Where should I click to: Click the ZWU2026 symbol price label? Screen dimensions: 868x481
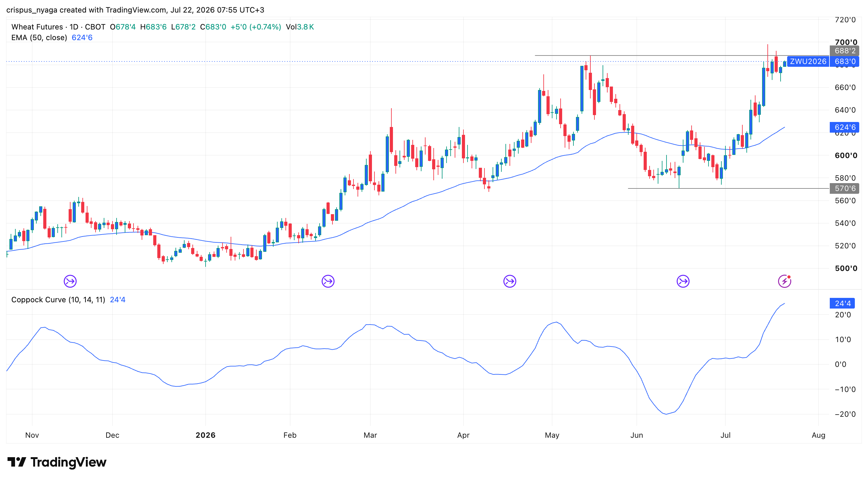(x=808, y=61)
